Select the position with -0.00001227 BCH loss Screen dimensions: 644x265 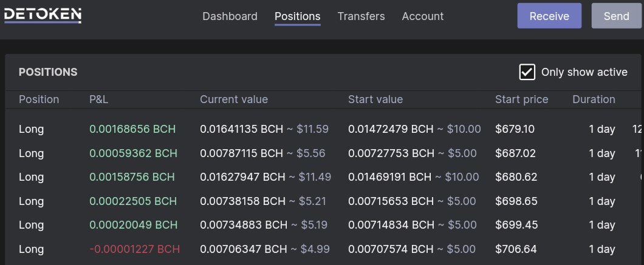324,249
